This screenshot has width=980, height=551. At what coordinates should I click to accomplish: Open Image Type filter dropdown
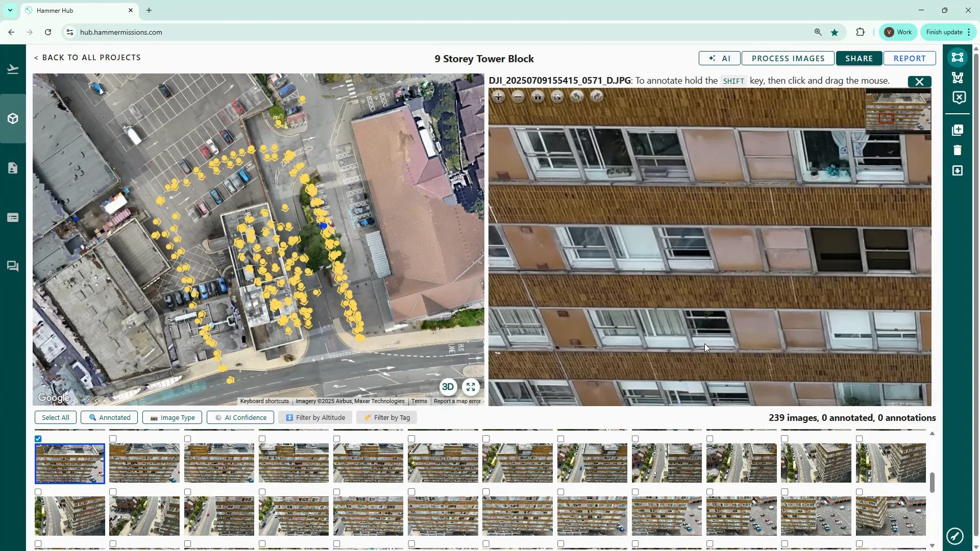tap(172, 417)
